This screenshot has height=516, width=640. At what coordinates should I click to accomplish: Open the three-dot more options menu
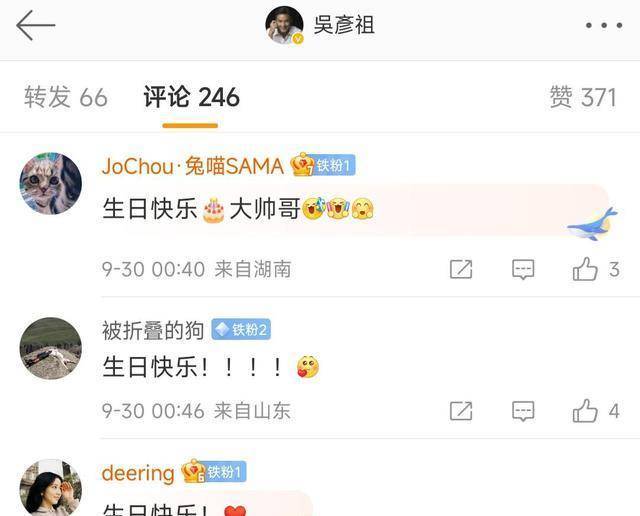click(604, 25)
